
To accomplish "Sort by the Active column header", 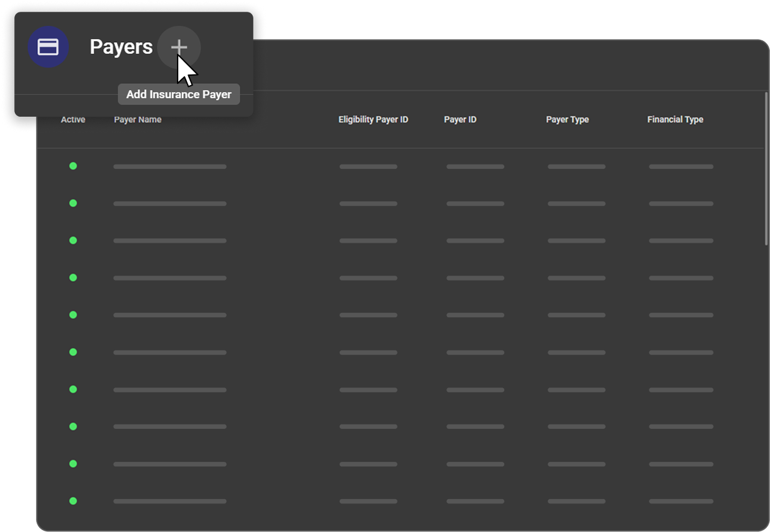I will tap(73, 120).
